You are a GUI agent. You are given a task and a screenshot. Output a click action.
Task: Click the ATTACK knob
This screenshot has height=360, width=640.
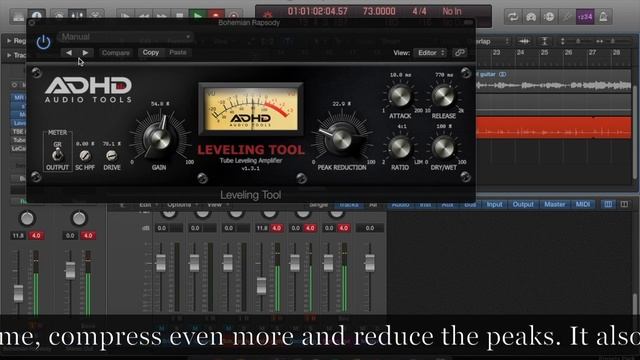400,96
